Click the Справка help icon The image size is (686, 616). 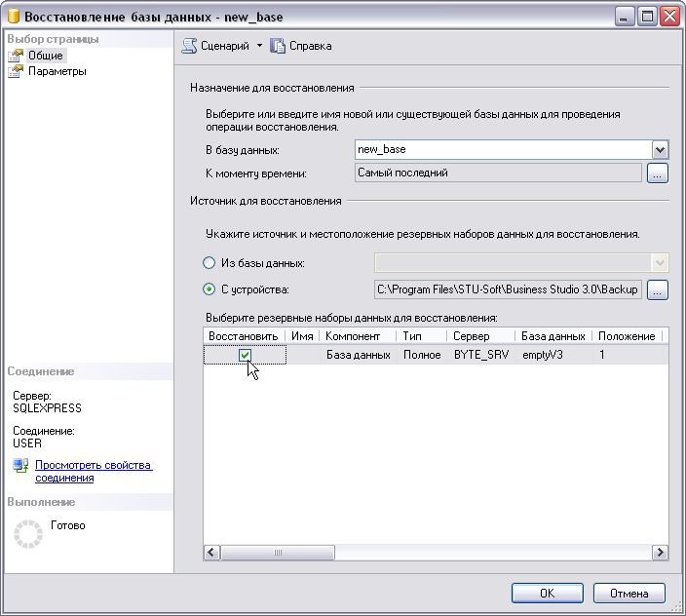pos(278,46)
